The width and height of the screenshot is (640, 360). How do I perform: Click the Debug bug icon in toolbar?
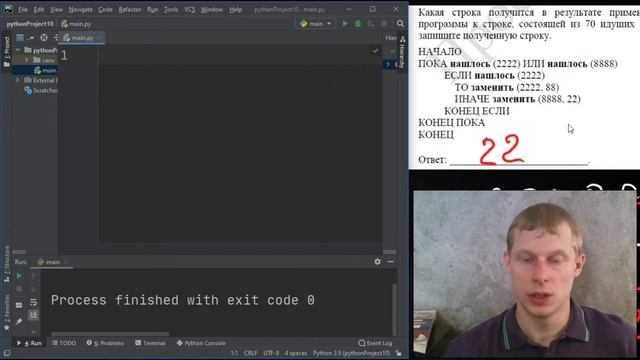point(358,24)
